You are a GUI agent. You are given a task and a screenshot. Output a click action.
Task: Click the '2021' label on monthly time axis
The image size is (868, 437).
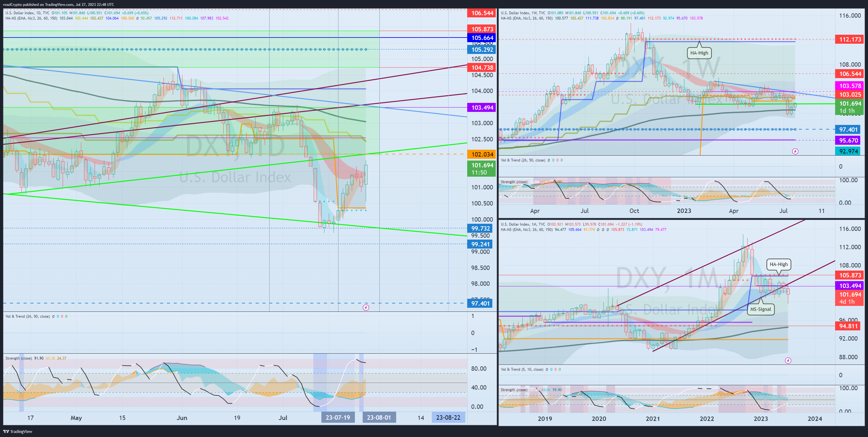pos(653,418)
